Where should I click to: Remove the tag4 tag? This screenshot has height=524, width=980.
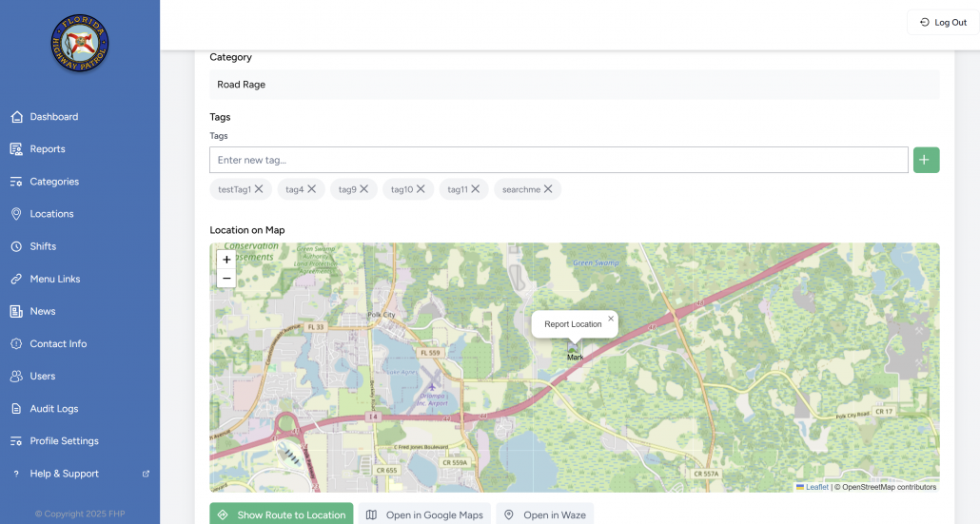(312, 189)
